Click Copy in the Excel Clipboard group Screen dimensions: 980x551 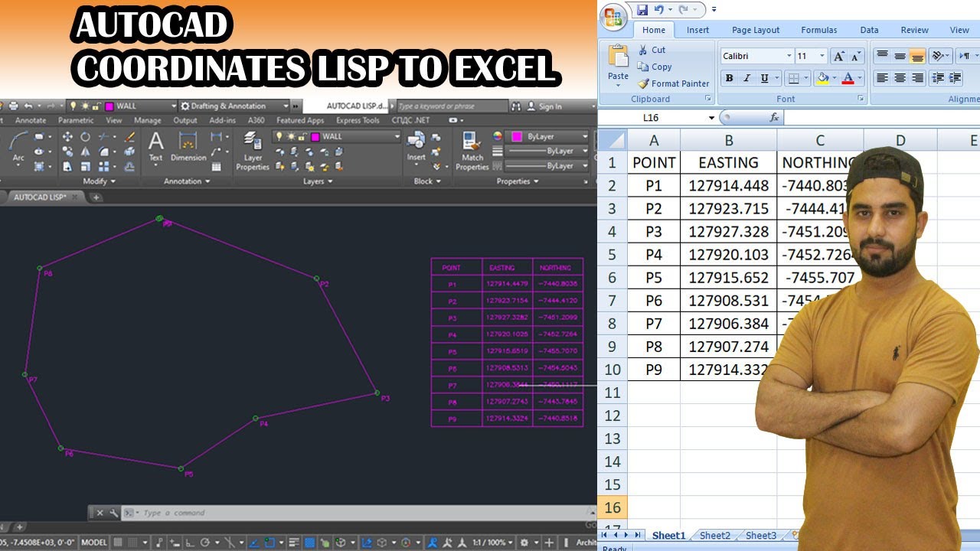click(655, 67)
